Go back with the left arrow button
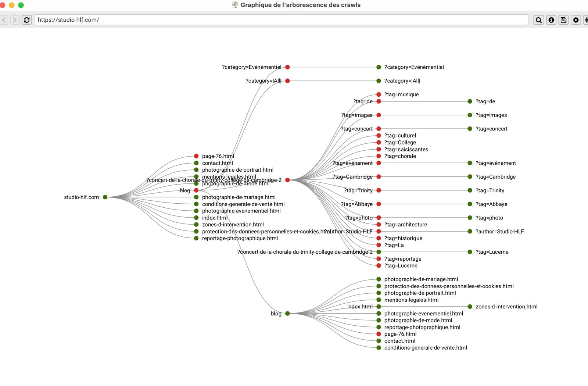 (x=4, y=20)
